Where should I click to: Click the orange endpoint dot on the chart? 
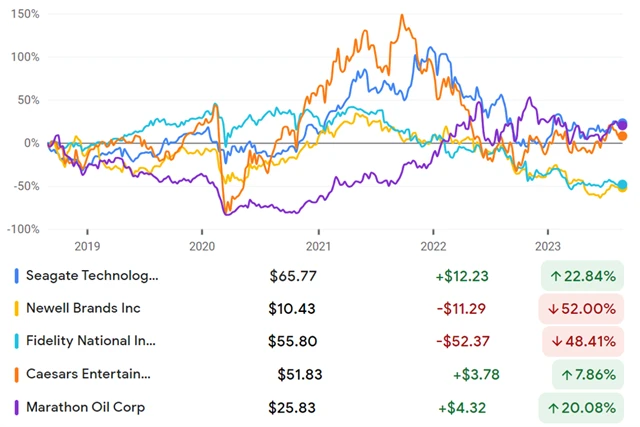[x=623, y=135]
